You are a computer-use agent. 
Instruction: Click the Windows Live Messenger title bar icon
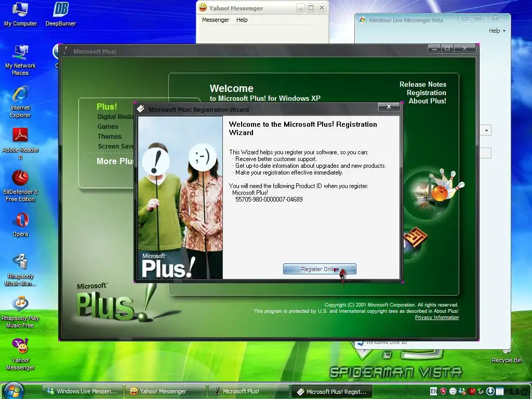[362, 20]
